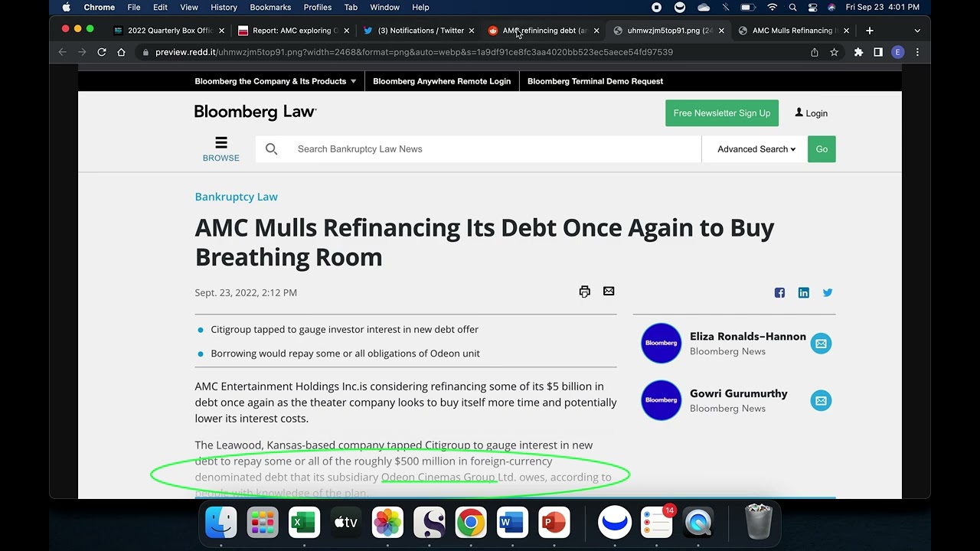Launch Scrivener from the Dock
The height and width of the screenshot is (551, 980).
click(430, 523)
